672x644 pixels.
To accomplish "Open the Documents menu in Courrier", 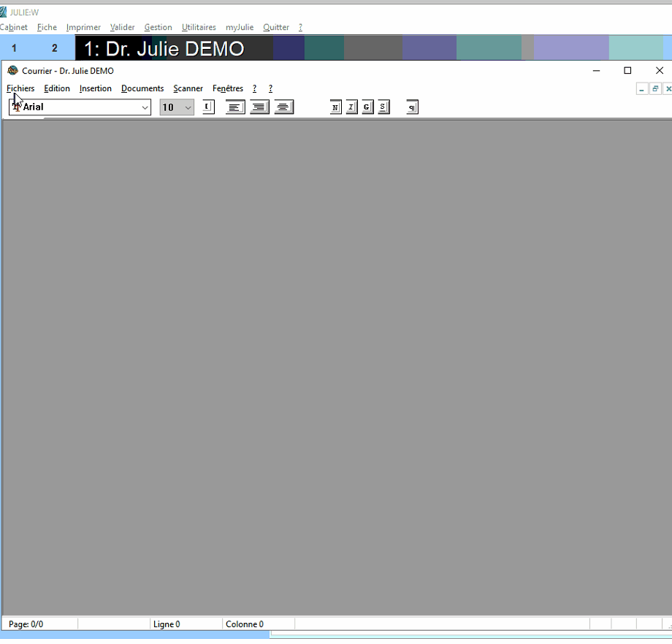I will (x=142, y=88).
